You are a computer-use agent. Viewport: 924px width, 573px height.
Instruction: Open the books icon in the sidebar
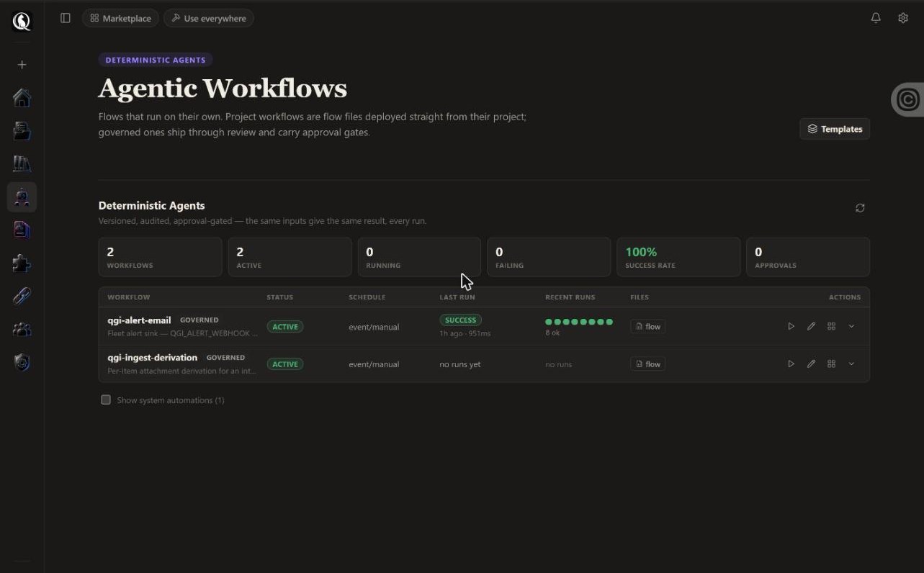tap(22, 163)
